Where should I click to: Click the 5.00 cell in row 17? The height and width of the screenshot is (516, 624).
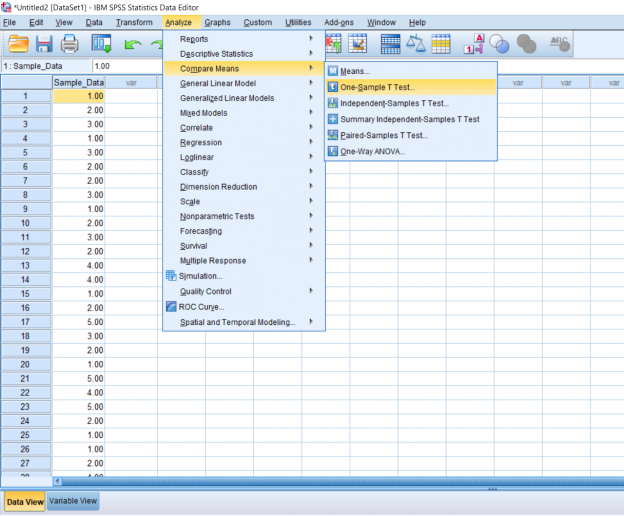(79, 322)
